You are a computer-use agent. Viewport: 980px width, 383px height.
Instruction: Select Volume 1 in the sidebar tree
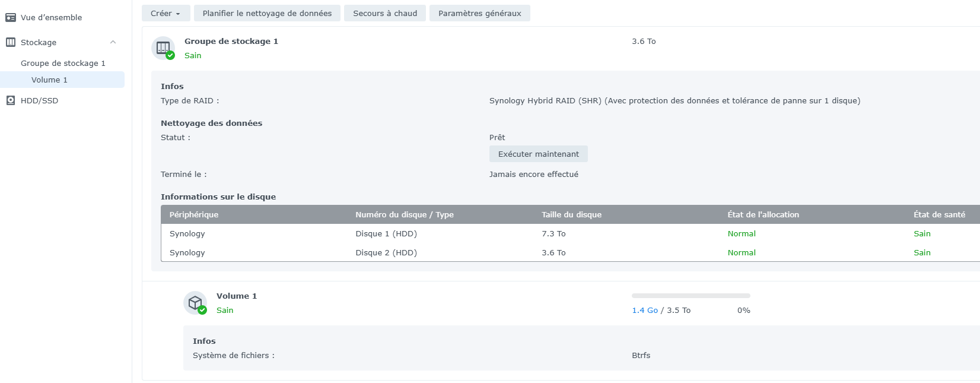pyautogui.click(x=49, y=80)
